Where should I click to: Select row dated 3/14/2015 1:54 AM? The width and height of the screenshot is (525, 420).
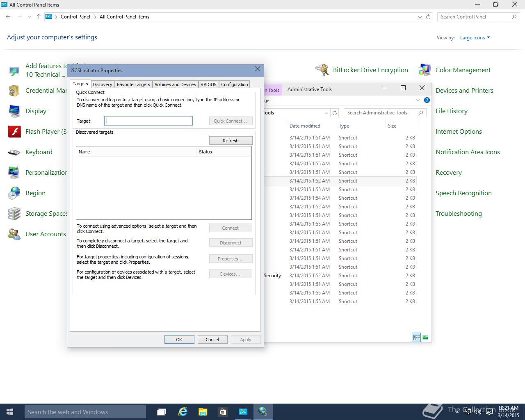(x=340, y=198)
